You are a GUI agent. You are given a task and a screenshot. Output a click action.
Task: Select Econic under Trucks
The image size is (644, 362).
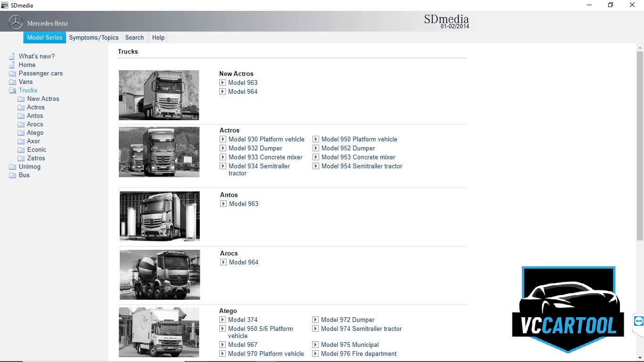pyautogui.click(x=37, y=149)
